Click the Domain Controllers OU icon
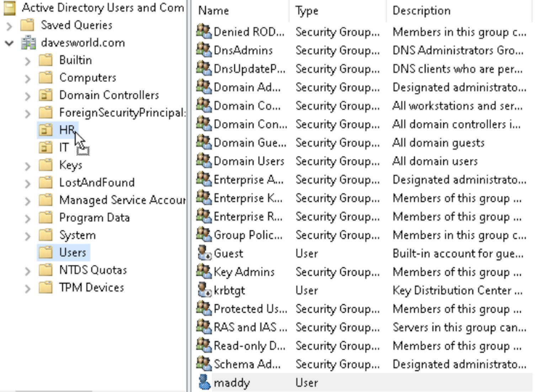The image size is (535, 392). click(x=46, y=95)
